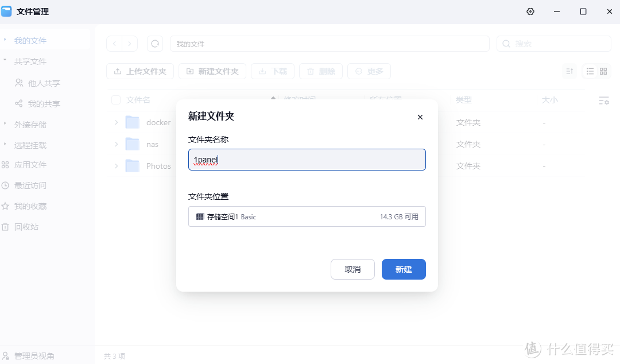The height and width of the screenshot is (364, 620).
Task: Navigate forward with the right arrow
Action: (130, 44)
